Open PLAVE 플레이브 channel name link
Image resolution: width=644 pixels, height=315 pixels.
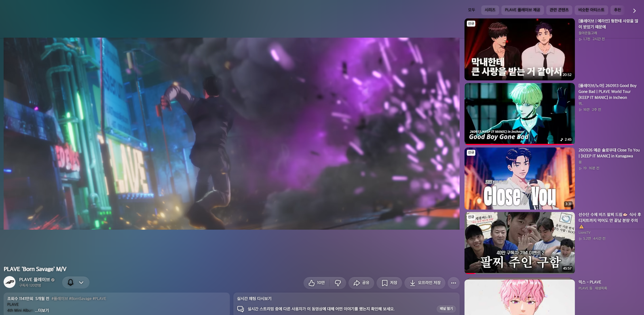click(x=35, y=279)
